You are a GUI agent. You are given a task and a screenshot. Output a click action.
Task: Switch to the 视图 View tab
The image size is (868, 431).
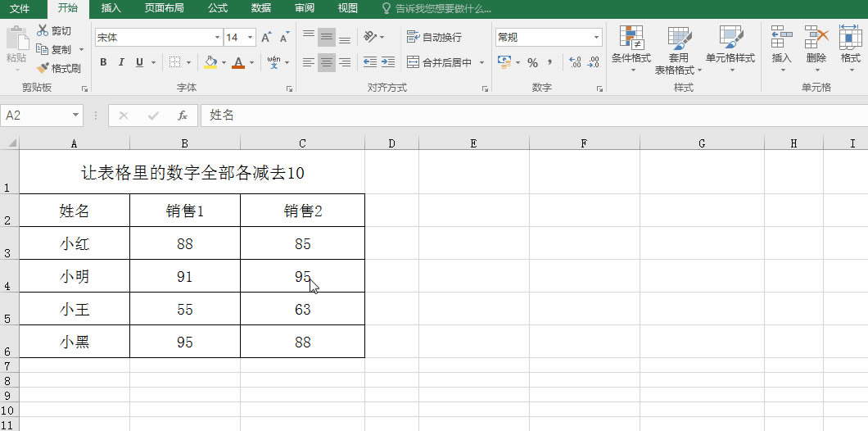(348, 8)
